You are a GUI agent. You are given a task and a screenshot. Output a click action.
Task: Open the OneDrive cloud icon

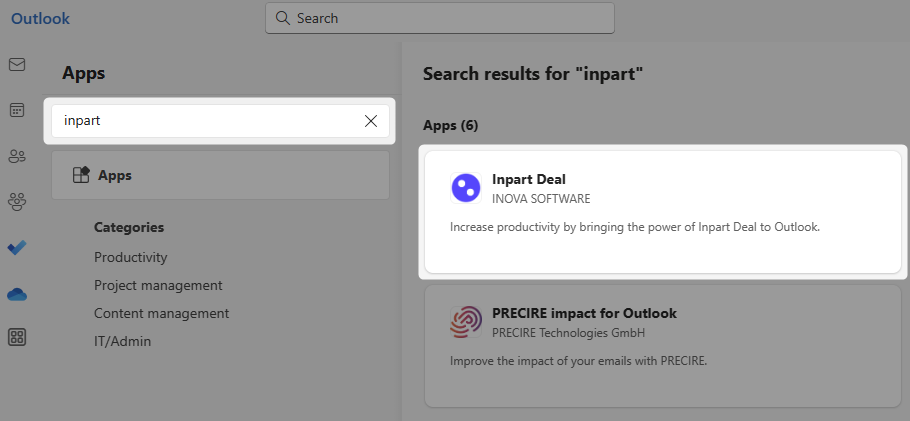pos(17,293)
